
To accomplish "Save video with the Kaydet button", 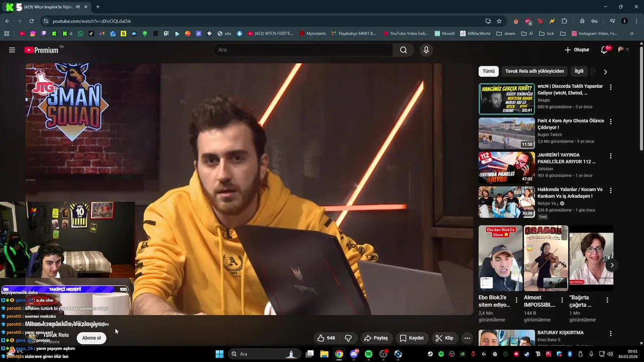I will [412, 338].
